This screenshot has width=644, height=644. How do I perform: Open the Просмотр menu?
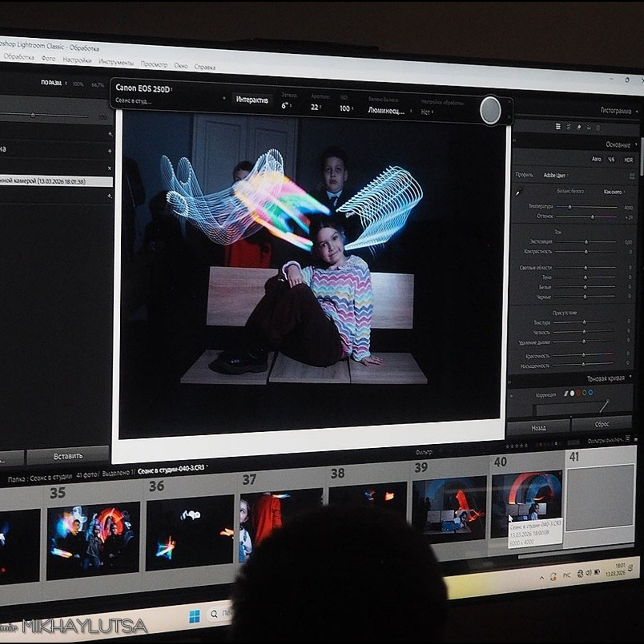point(153,64)
